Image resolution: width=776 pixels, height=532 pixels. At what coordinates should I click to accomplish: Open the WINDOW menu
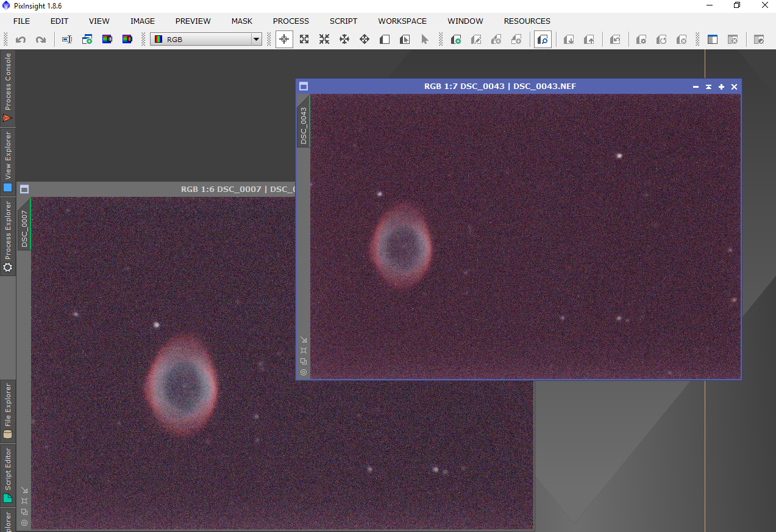(466, 21)
